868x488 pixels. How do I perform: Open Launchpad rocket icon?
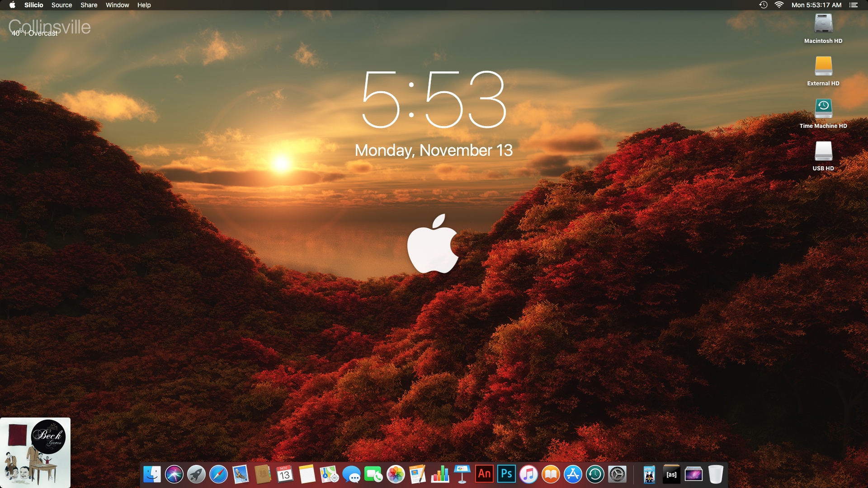tap(196, 474)
